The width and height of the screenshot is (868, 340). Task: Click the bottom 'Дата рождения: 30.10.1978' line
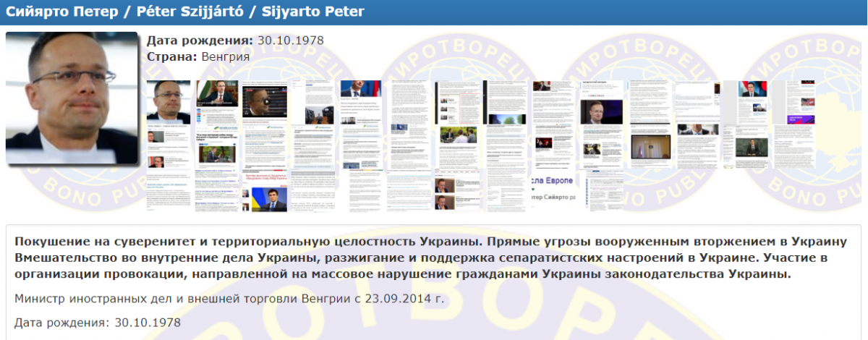click(x=98, y=323)
